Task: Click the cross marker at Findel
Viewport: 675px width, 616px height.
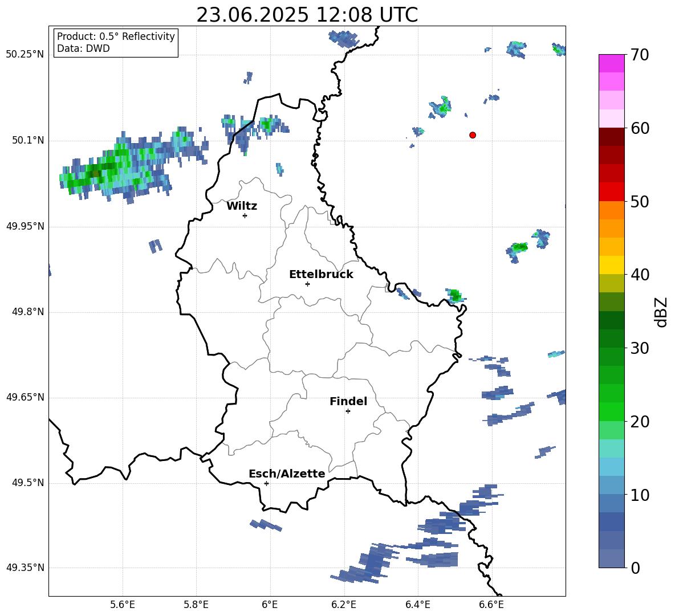Action: (348, 411)
